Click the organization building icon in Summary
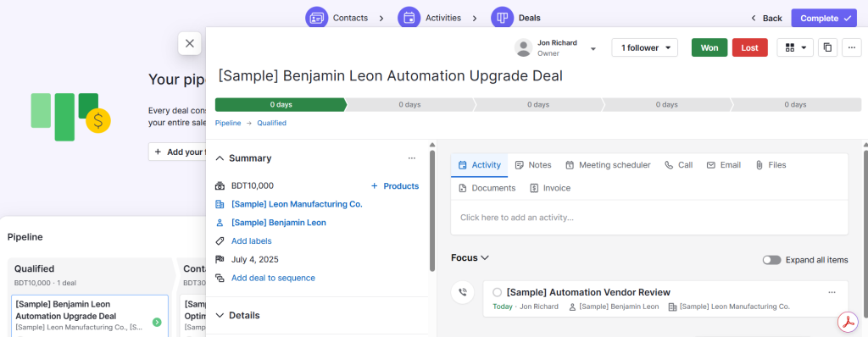The image size is (868, 337). [x=220, y=204]
